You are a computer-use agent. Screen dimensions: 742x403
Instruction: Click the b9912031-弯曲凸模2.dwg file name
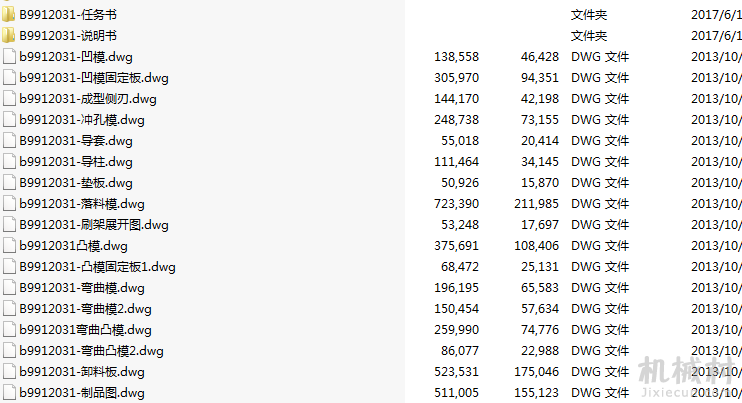coord(91,351)
